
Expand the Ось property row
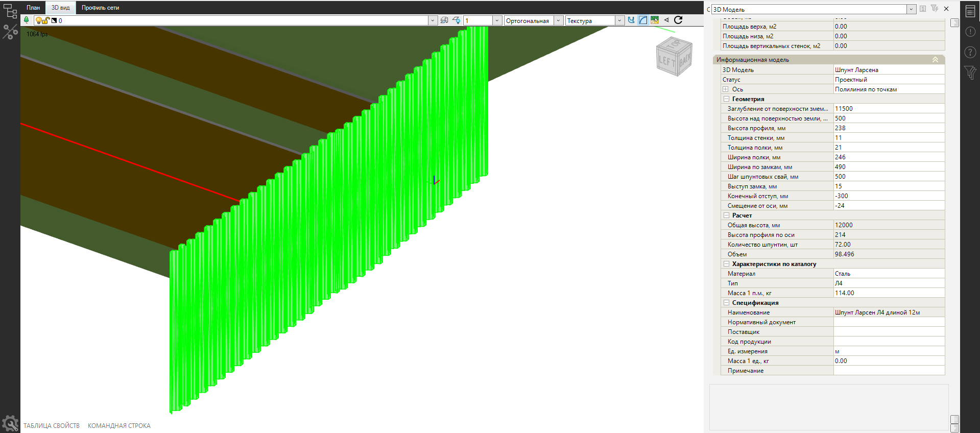725,89
